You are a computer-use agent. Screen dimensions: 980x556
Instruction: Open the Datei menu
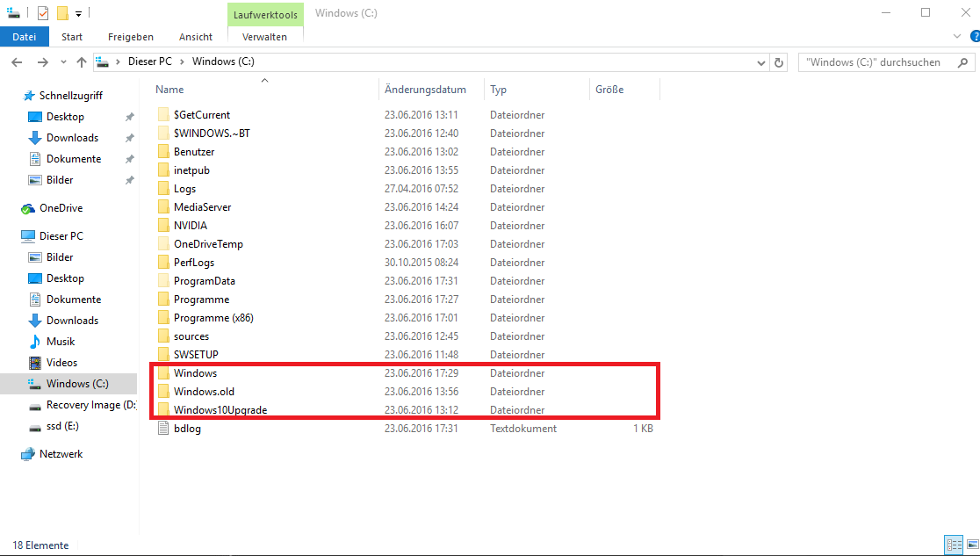24,37
